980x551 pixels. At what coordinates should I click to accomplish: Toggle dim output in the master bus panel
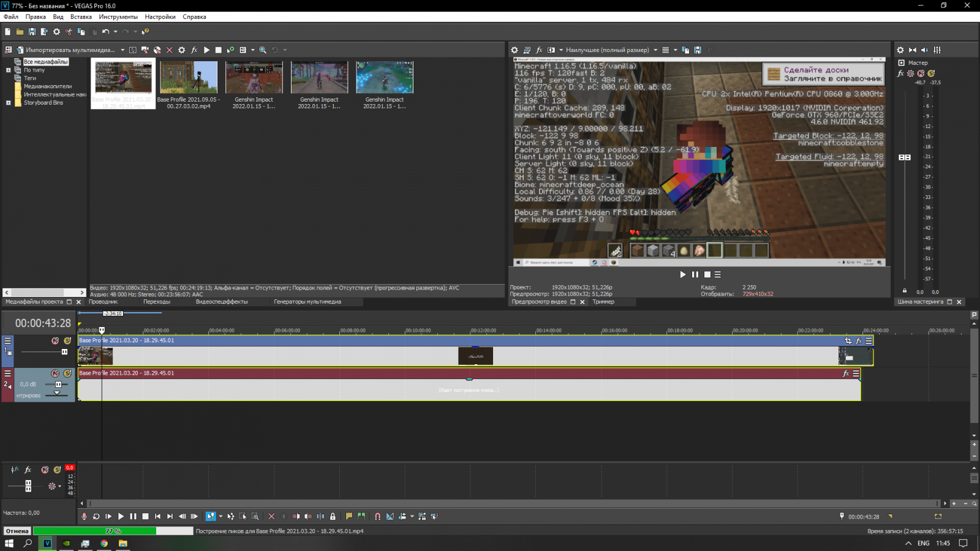pyautogui.click(x=925, y=50)
